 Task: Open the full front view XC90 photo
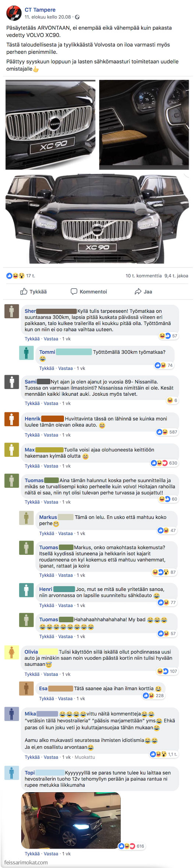click(x=97, y=219)
